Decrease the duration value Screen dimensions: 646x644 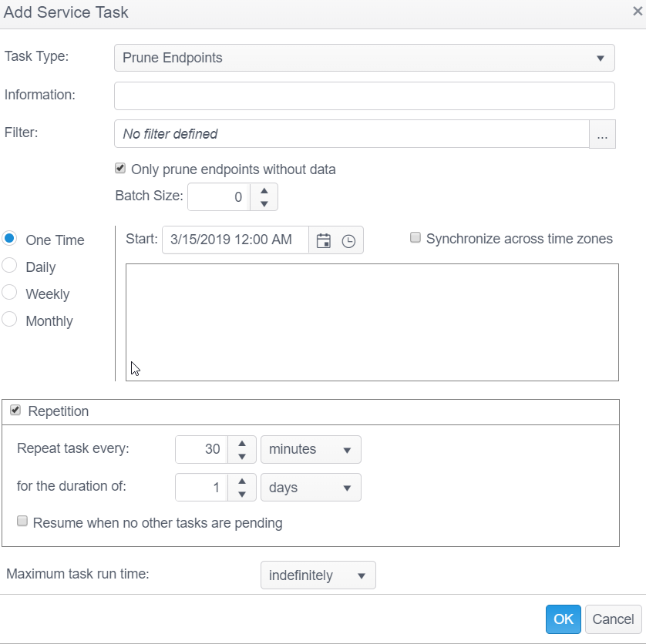point(241,495)
